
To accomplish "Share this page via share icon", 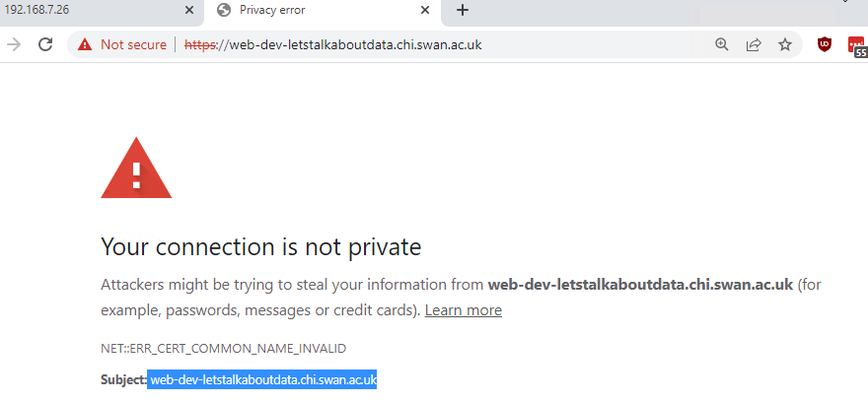I will click(x=754, y=44).
